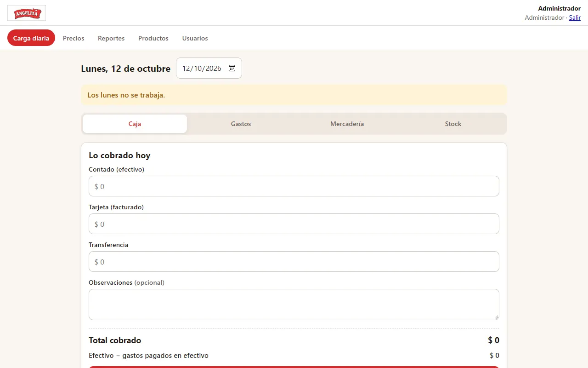This screenshot has height=368, width=588.
Task: Click the date field showing 12/10/2026
Action: (x=209, y=68)
